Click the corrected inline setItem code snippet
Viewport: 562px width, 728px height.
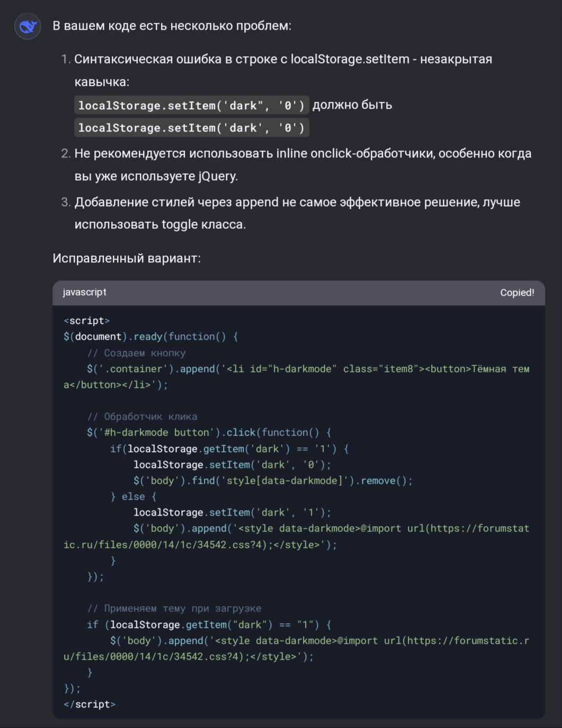pyautogui.click(x=191, y=128)
